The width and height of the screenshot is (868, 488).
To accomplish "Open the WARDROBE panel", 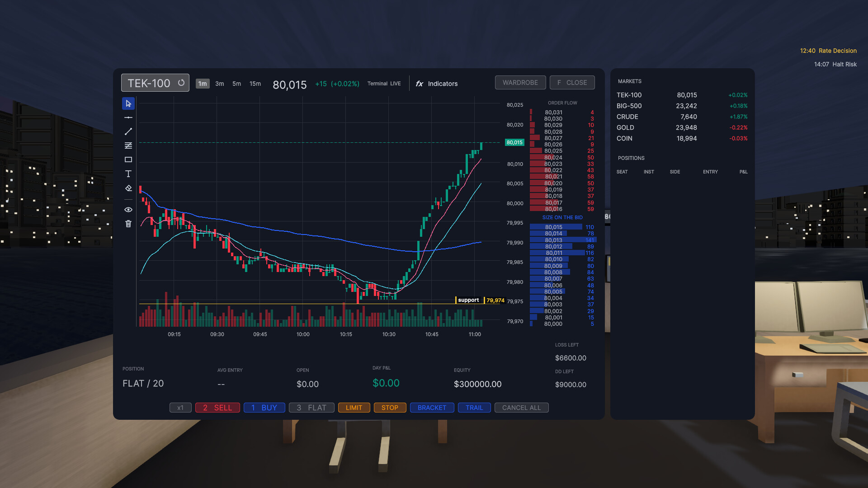I will pyautogui.click(x=520, y=83).
